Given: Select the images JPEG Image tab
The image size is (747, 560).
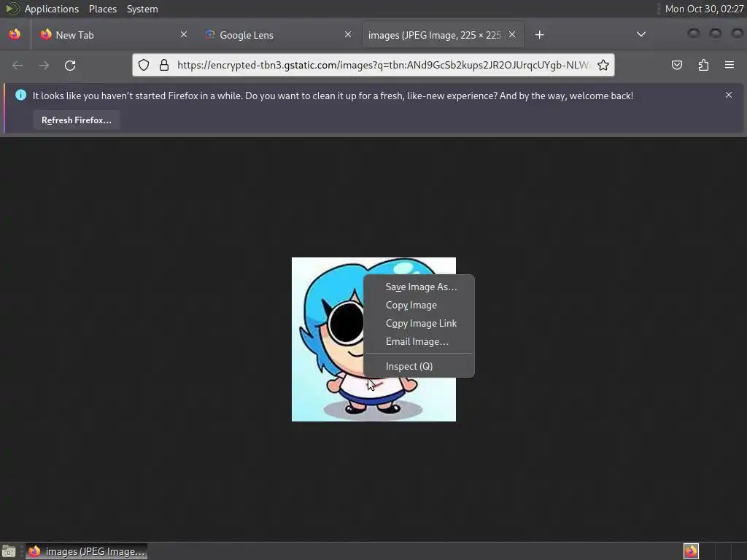Looking at the screenshot, I should pos(443,35).
